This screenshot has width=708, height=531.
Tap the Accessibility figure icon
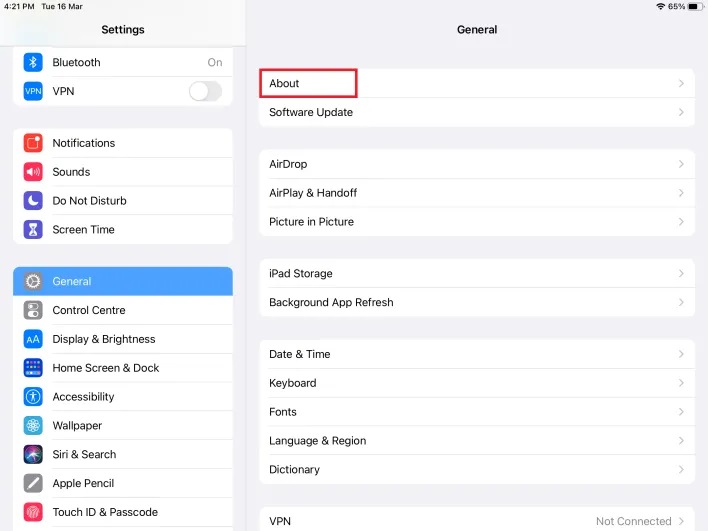(33, 397)
